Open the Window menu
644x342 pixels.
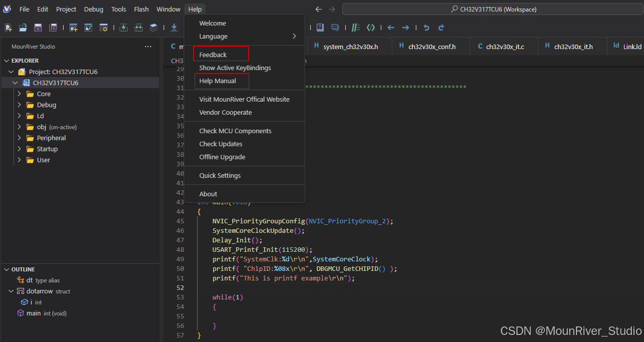click(169, 9)
